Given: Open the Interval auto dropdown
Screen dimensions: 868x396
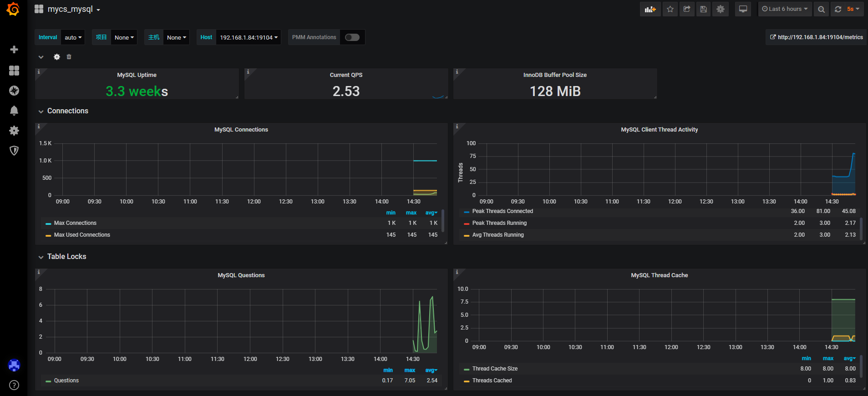Looking at the screenshot, I should click(73, 37).
